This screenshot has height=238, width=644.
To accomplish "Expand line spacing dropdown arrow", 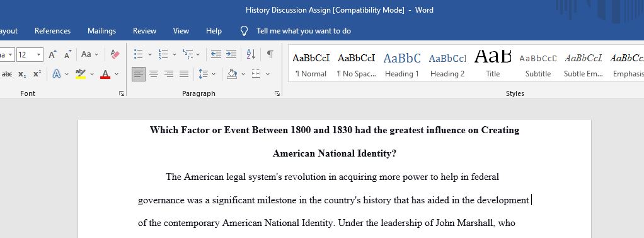I will pyautogui.click(x=214, y=74).
